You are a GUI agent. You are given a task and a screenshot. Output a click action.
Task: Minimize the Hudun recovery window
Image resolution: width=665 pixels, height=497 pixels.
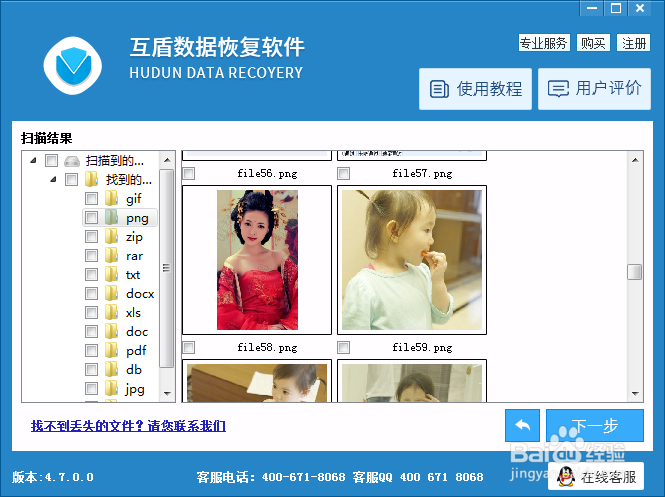(592, 8)
